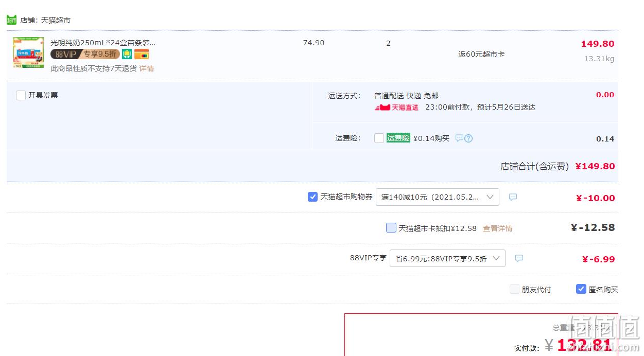The height and width of the screenshot is (356, 644).
Task: Click the comment icon next to the 88VIP专享 dropdown
Action: (519, 258)
